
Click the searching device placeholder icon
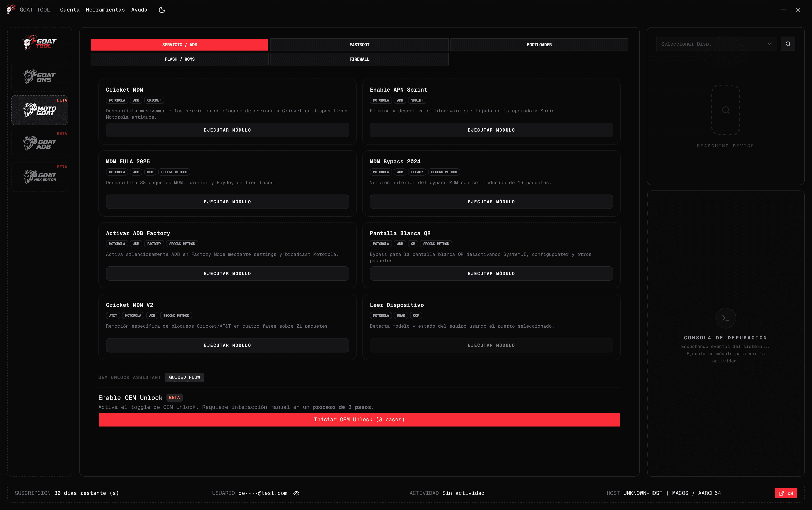click(725, 110)
